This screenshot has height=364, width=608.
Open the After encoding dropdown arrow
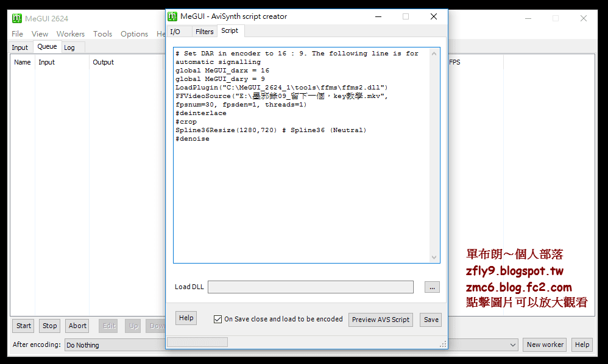pos(512,345)
